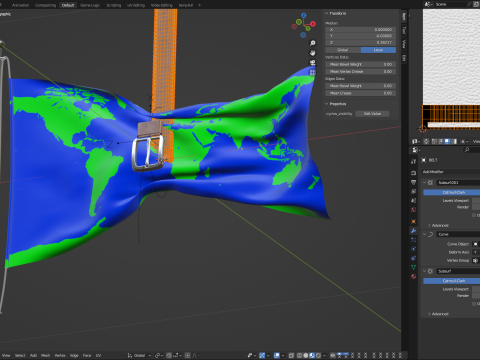This screenshot has height=360, width=480.
Task: Click the Median X value field
Action: coord(361,30)
